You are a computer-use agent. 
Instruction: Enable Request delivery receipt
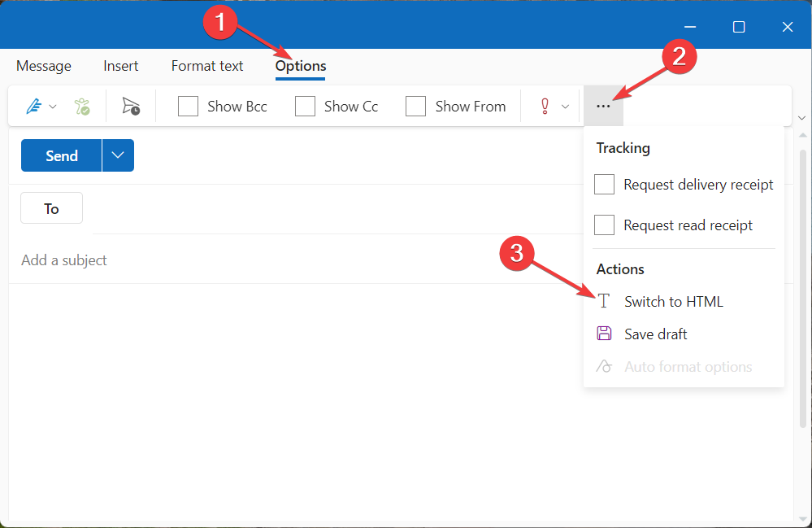604,184
